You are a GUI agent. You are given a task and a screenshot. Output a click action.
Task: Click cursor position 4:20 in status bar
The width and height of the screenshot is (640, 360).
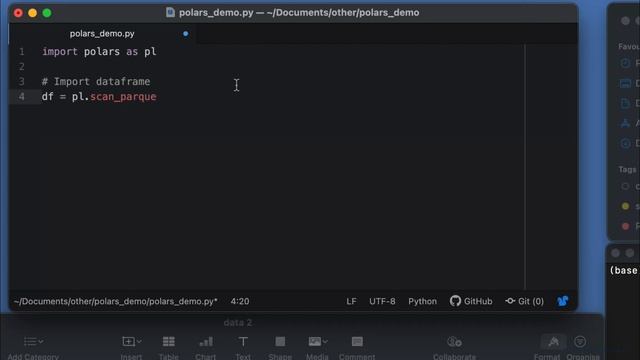pyautogui.click(x=240, y=301)
